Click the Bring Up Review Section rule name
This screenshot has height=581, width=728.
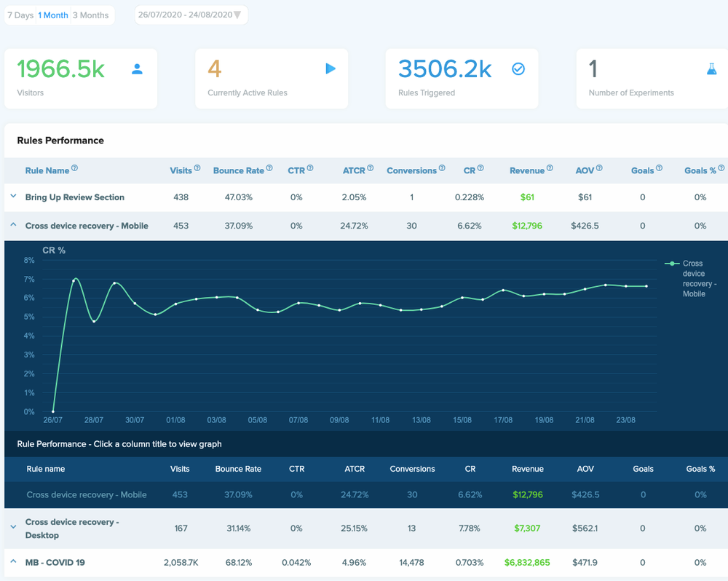click(75, 197)
